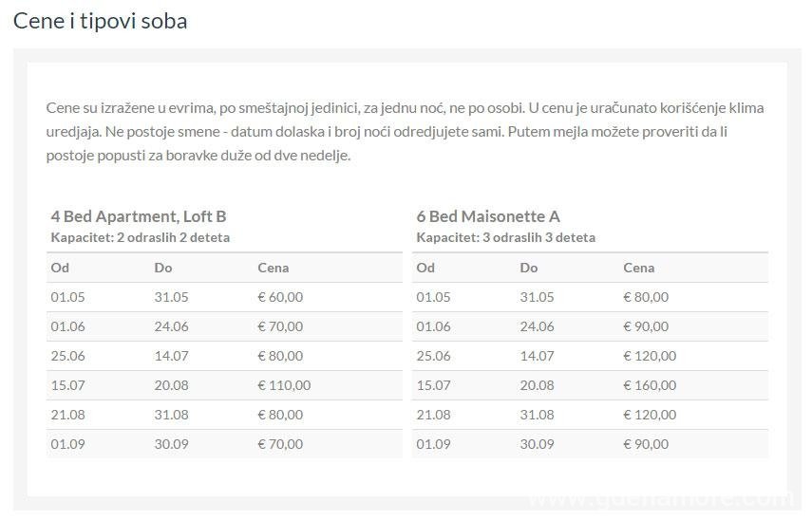Image resolution: width=812 pixels, height=520 pixels.
Task: Select the € 110,00 price cell
Action: point(284,385)
